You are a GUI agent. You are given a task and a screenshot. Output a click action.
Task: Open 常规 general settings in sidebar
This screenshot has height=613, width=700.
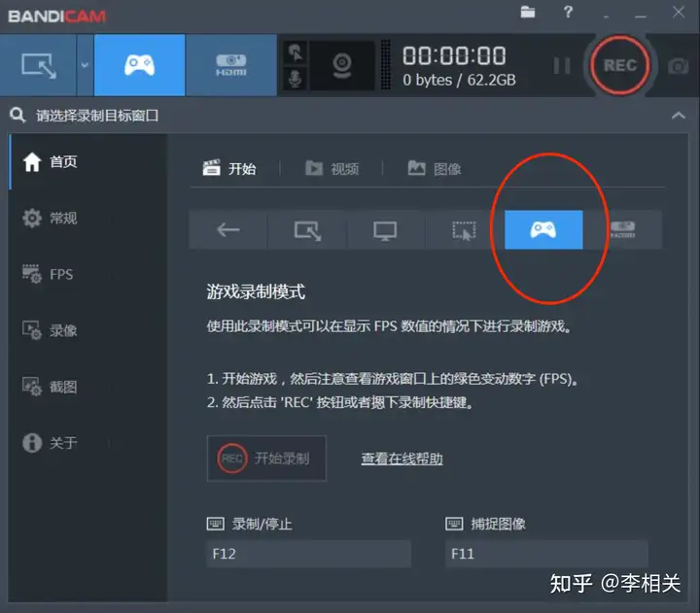point(87,219)
